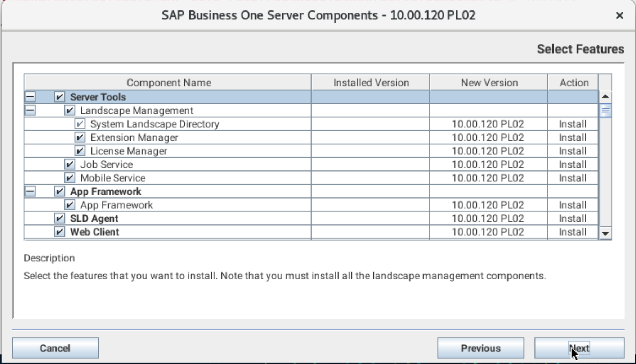Click Install action in SLD Agent row
Screen dimensions: 636x364
coord(573,218)
